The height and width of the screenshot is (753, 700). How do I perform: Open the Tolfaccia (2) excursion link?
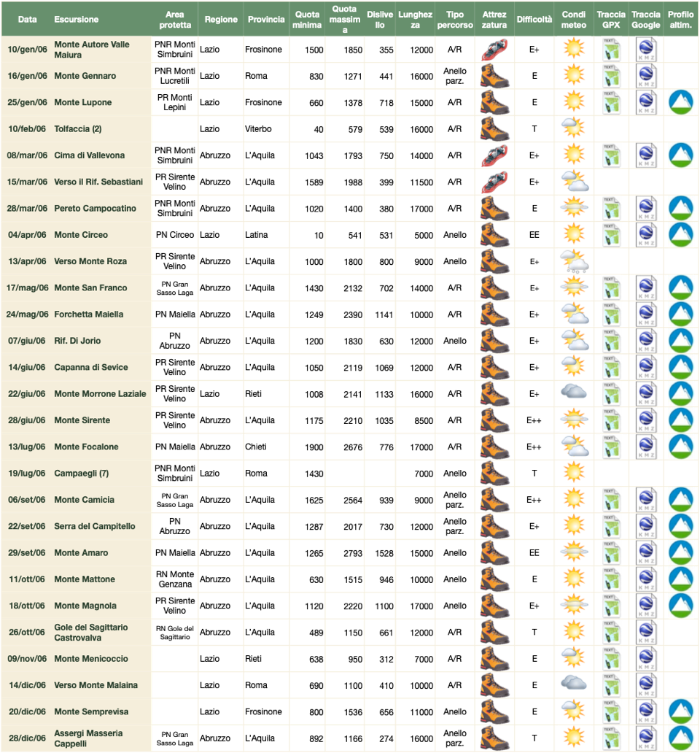point(78,128)
